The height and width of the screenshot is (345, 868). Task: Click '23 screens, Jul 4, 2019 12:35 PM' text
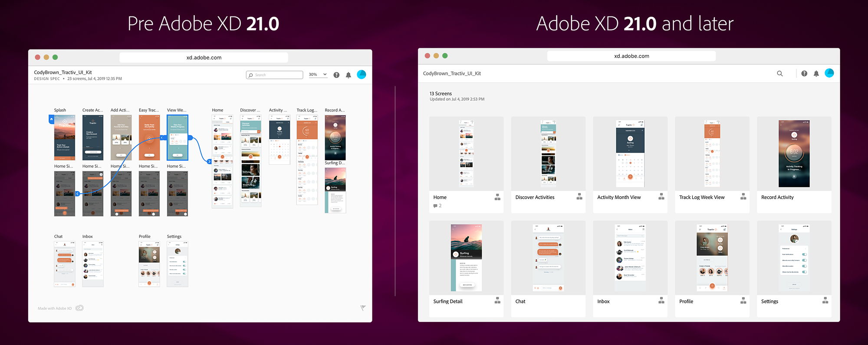[95, 79]
